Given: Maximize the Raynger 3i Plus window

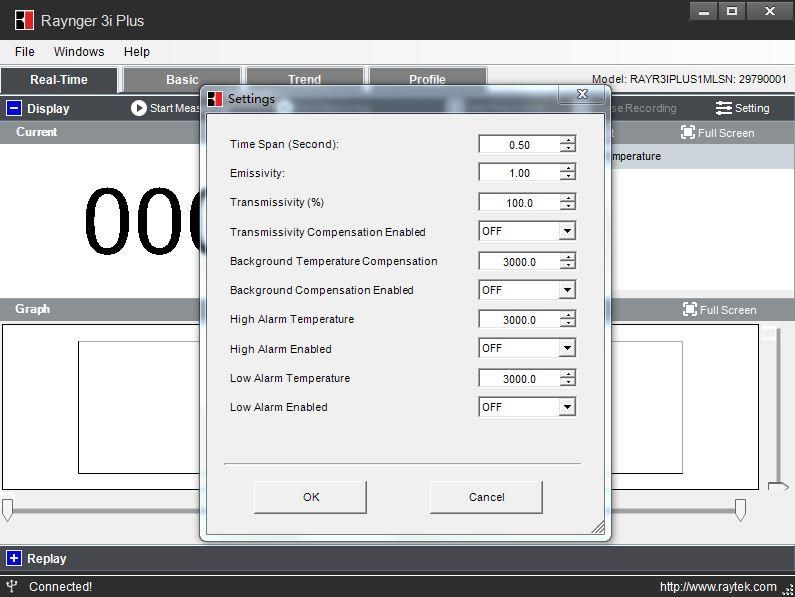Looking at the screenshot, I should tap(732, 11).
